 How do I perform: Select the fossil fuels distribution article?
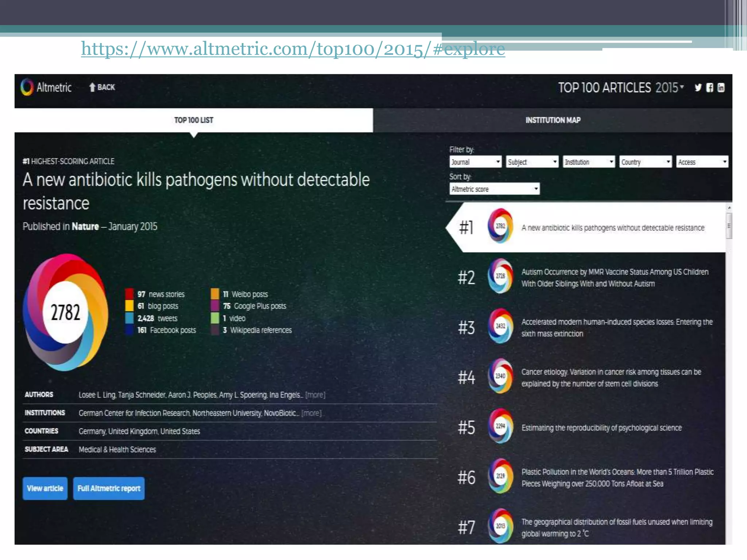tap(617, 528)
